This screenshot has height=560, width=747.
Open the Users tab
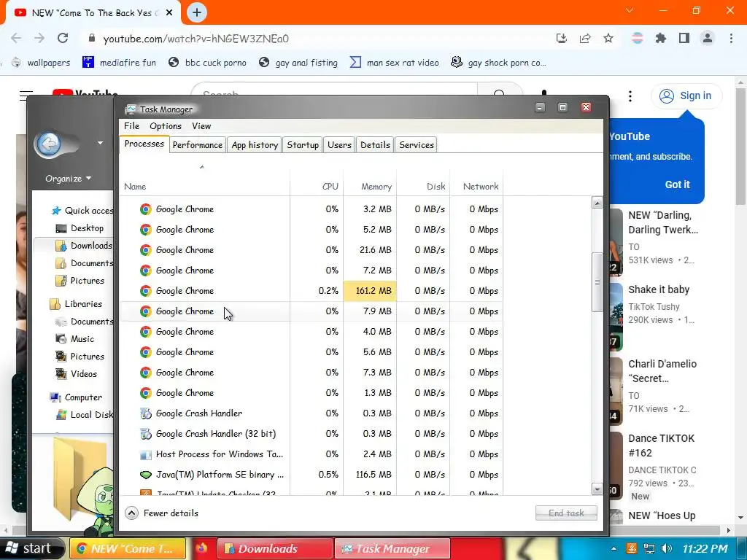(339, 145)
